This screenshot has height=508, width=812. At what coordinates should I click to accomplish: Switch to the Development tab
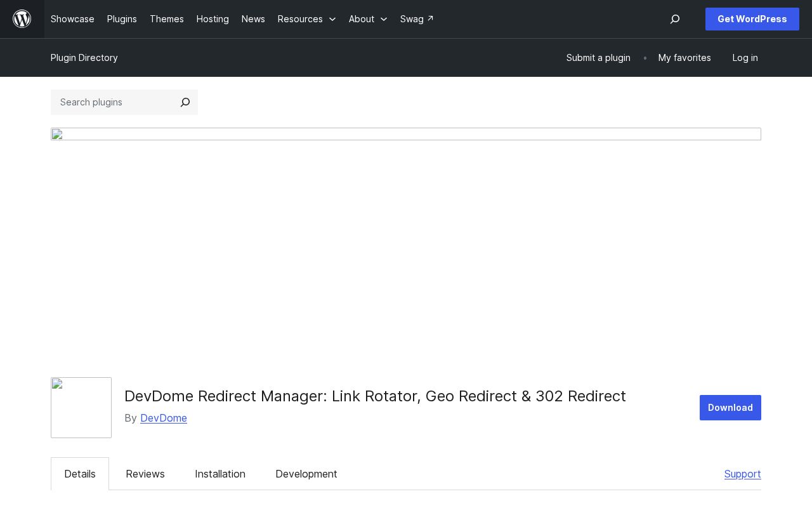pyautogui.click(x=306, y=474)
